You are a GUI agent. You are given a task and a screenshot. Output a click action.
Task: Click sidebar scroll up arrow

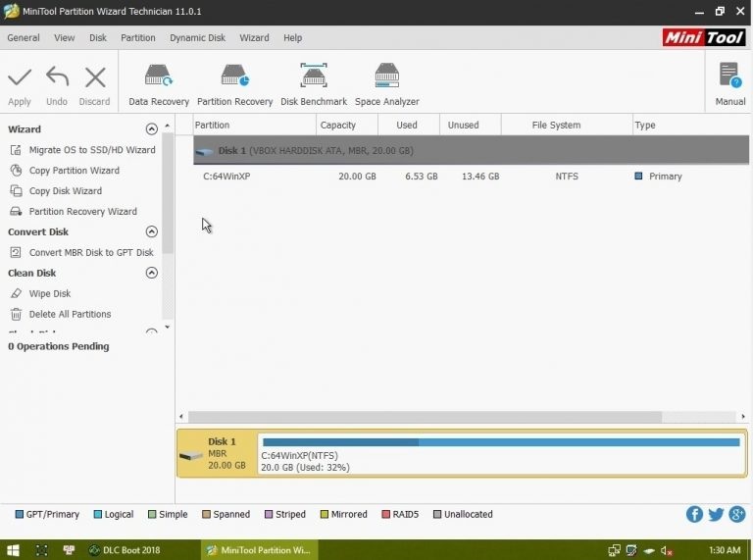(167, 126)
